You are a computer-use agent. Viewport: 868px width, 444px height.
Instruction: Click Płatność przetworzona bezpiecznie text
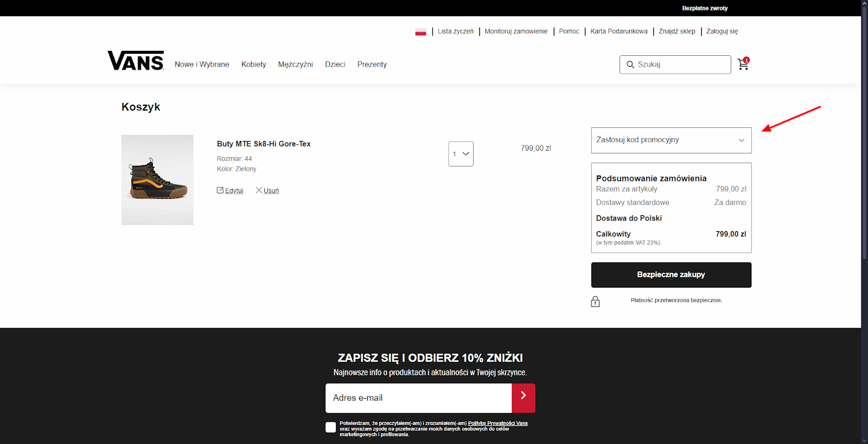tap(676, 300)
